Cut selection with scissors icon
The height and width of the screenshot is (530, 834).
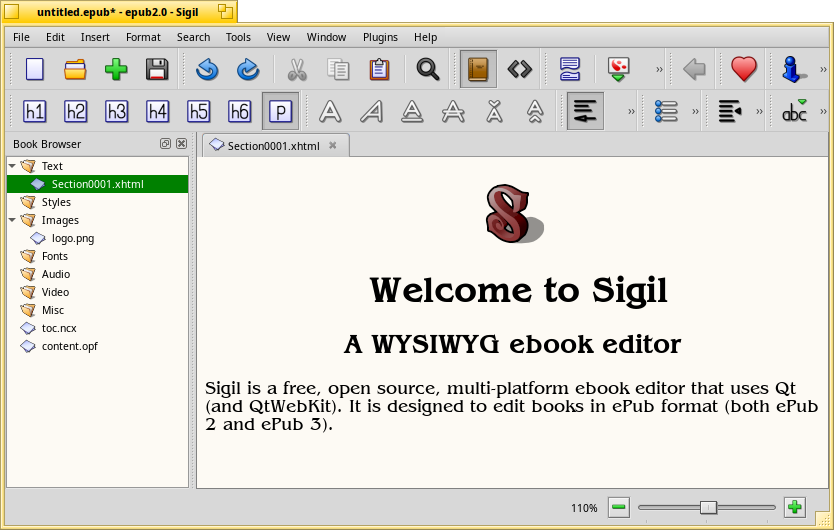(x=297, y=69)
